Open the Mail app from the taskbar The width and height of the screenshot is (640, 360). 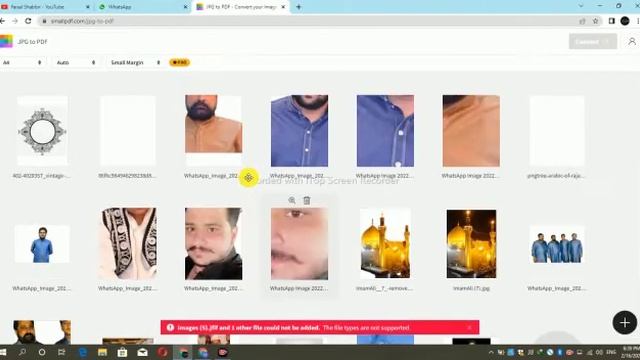click(142, 352)
